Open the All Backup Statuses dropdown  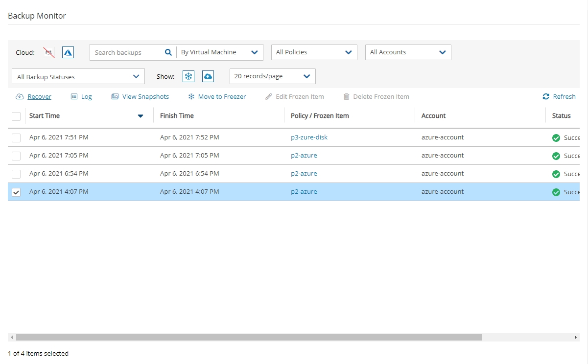(78, 77)
